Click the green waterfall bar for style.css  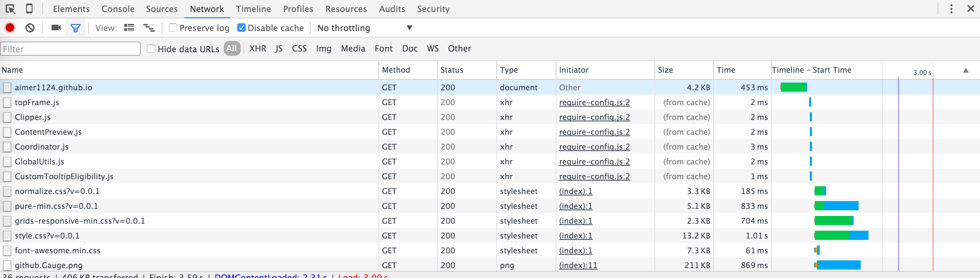tap(832, 235)
